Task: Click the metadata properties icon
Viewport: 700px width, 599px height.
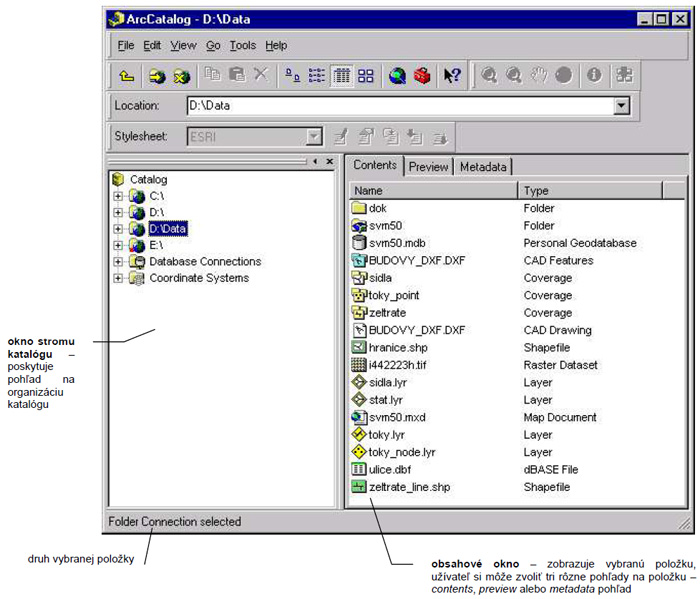Action: 366,137
